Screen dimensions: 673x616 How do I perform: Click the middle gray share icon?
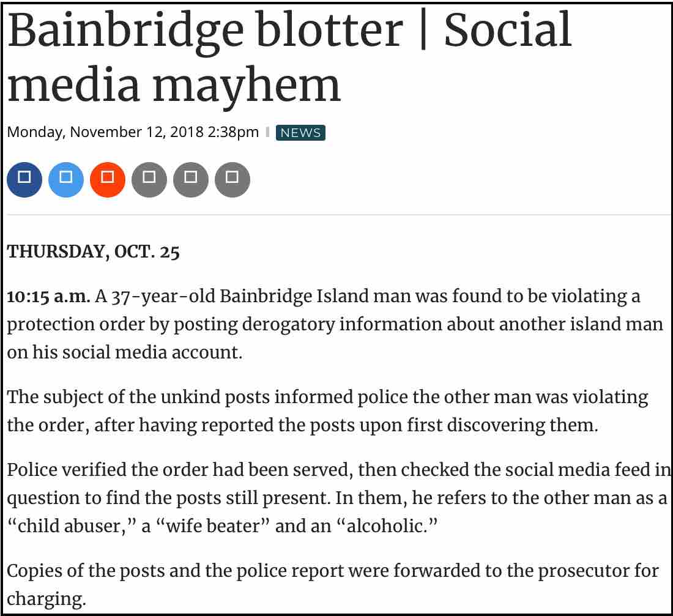(x=191, y=180)
